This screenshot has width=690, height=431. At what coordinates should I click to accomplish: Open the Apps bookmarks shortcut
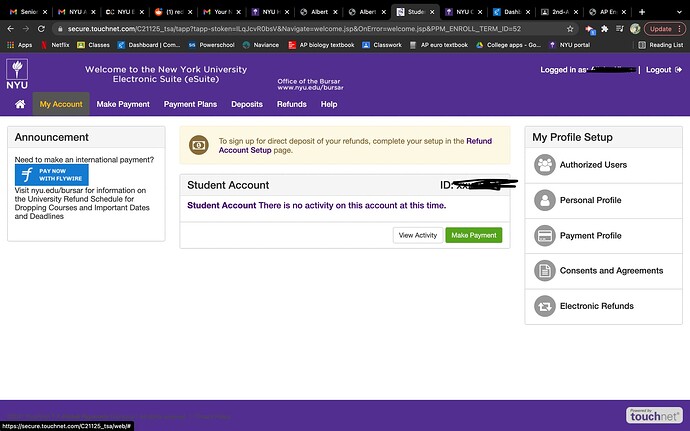pyautogui.click(x=20, y=44)
